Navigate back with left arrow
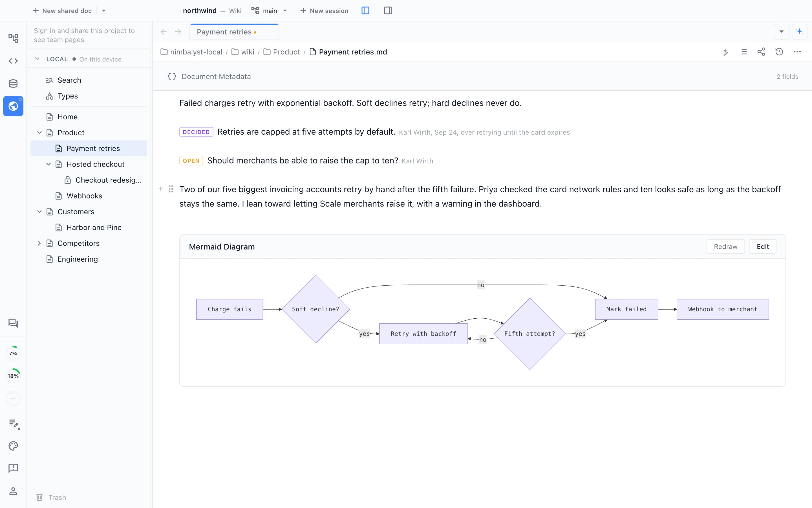 (164, 32)
